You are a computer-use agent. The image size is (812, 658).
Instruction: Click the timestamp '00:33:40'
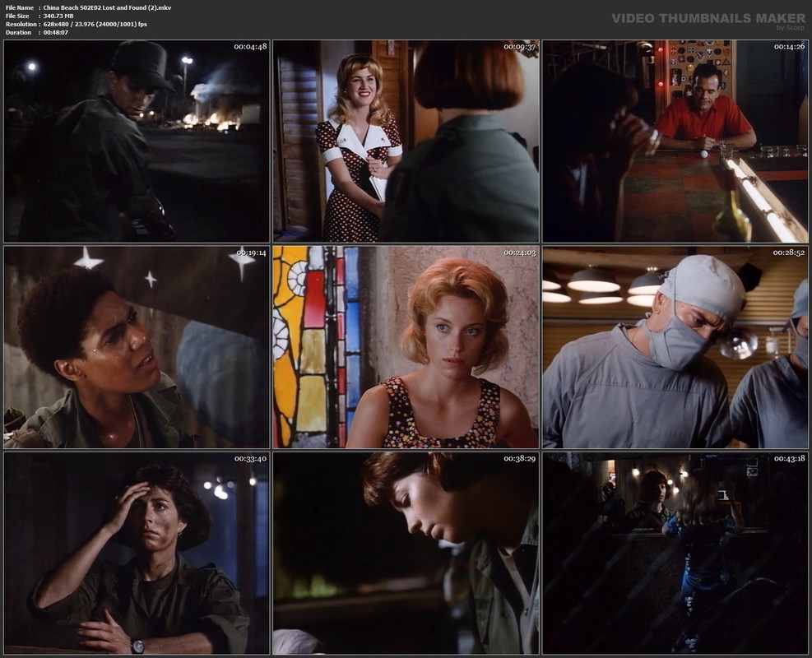250,458
